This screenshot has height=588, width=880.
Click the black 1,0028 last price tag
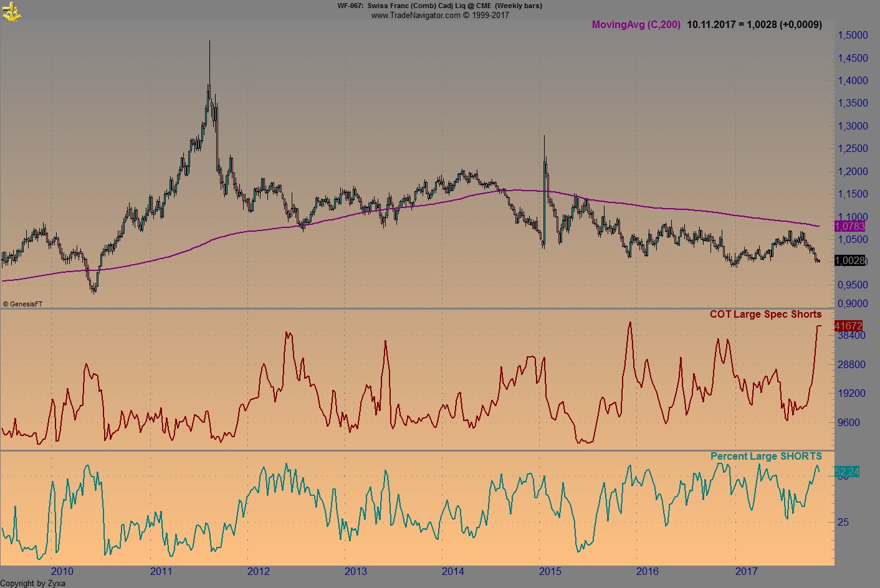click(849, 261)
